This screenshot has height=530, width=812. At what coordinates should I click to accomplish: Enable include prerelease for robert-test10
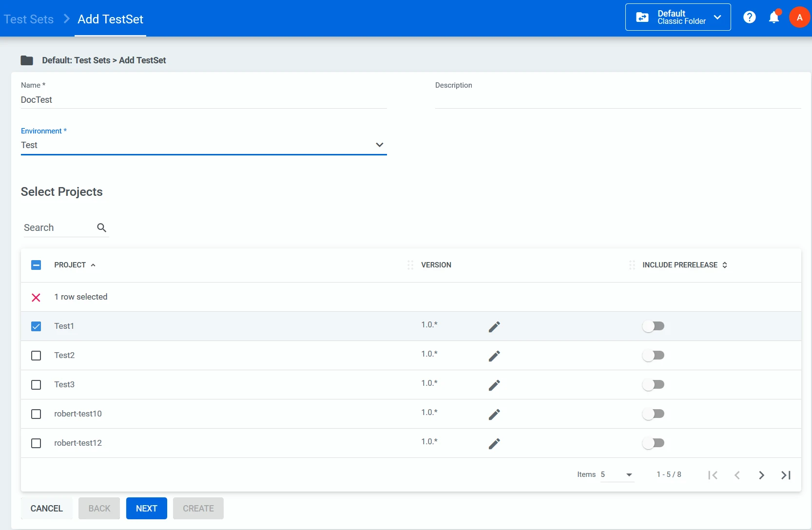point(653,414)
